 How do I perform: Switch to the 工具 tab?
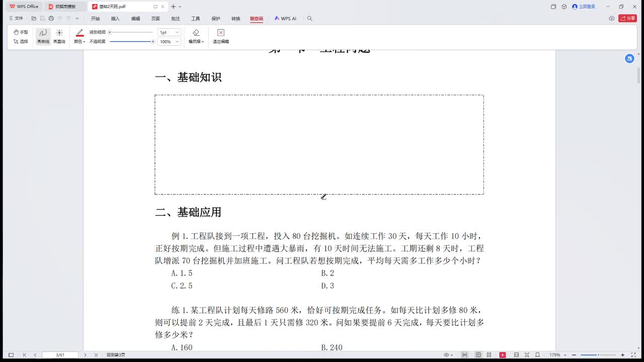[x=196, y=19]
